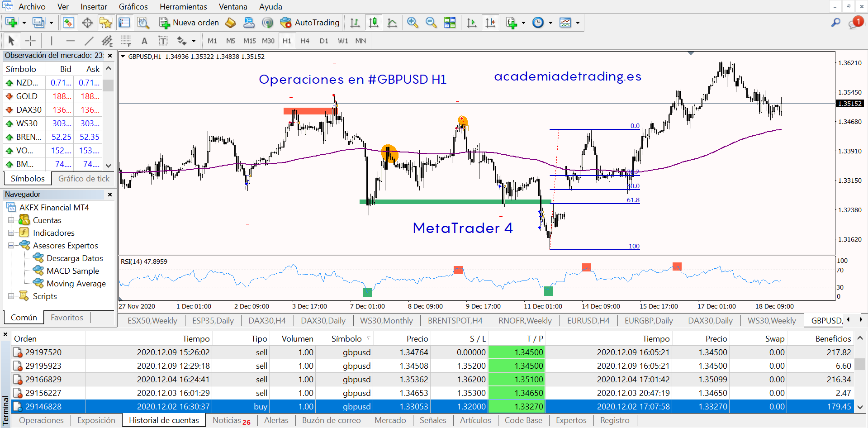
Task: Switch to Gráfico de tick tab
Action: tap(84, 179)
